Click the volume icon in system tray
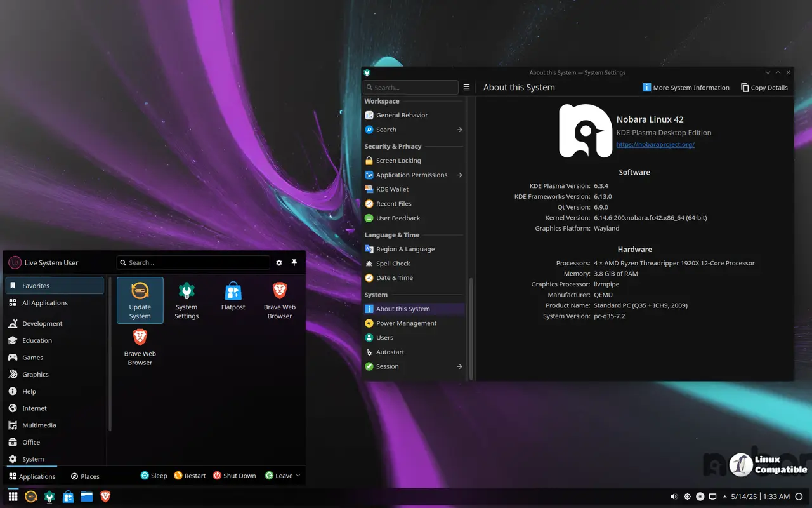812x508 pixels. [674, 497]
